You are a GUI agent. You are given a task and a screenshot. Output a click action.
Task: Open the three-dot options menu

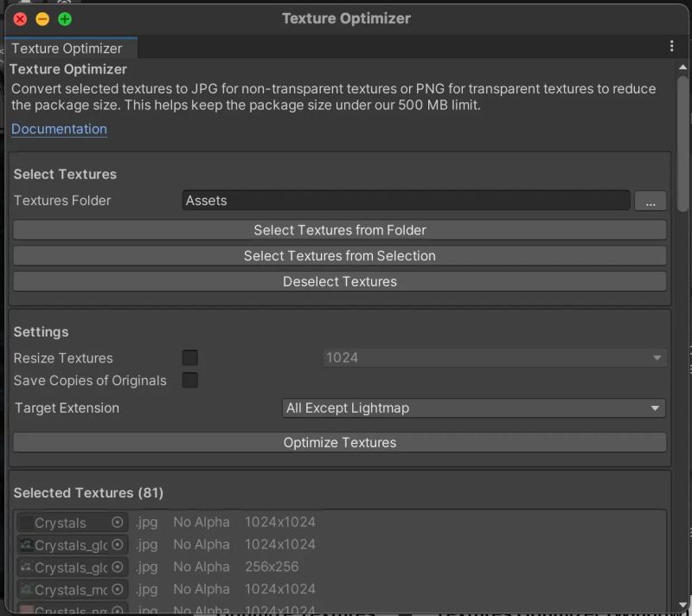(x=672, y=45)
